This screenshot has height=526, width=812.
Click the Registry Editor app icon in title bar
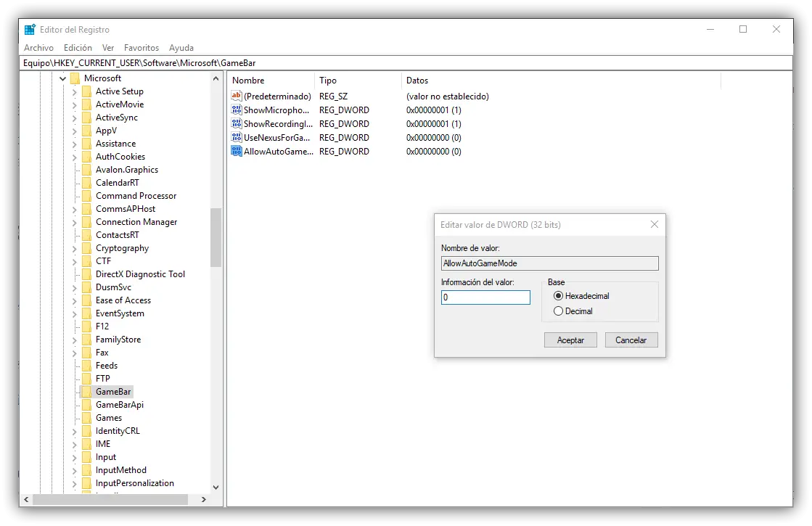point(30,30)
